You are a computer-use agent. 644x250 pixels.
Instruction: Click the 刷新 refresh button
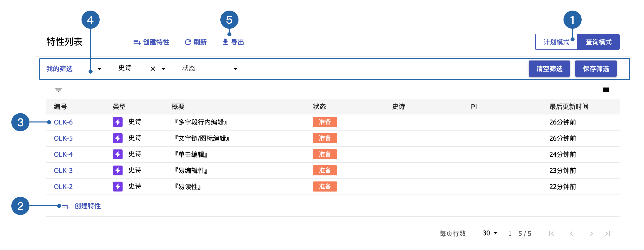[x=195, y=42]
